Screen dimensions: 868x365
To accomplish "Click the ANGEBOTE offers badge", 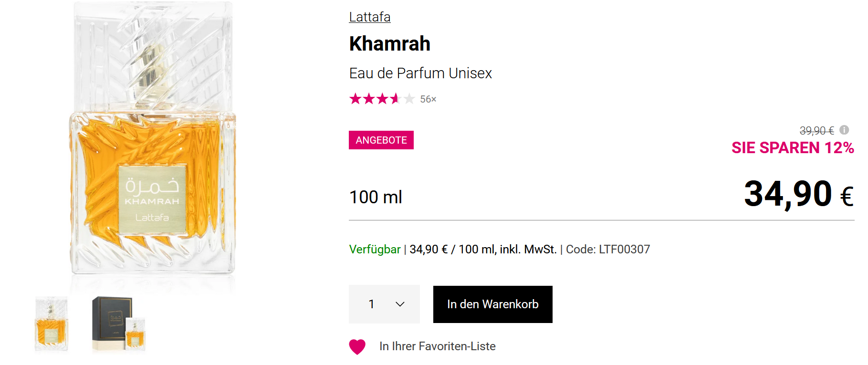I will [381, 140].
